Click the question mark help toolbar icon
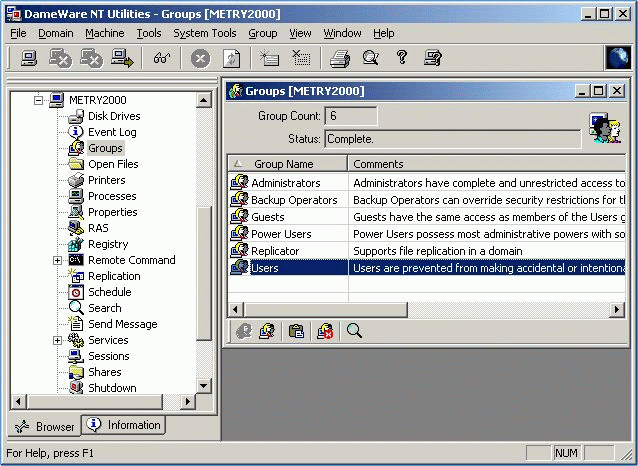This screenshot has height=466, width=638. pyautogui.click(x=402, y=57)
